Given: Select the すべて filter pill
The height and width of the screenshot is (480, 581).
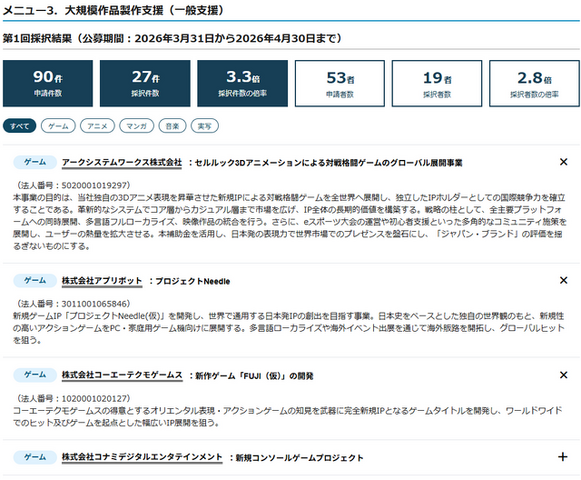Looking at the screenshot, I should click(19, 126).
